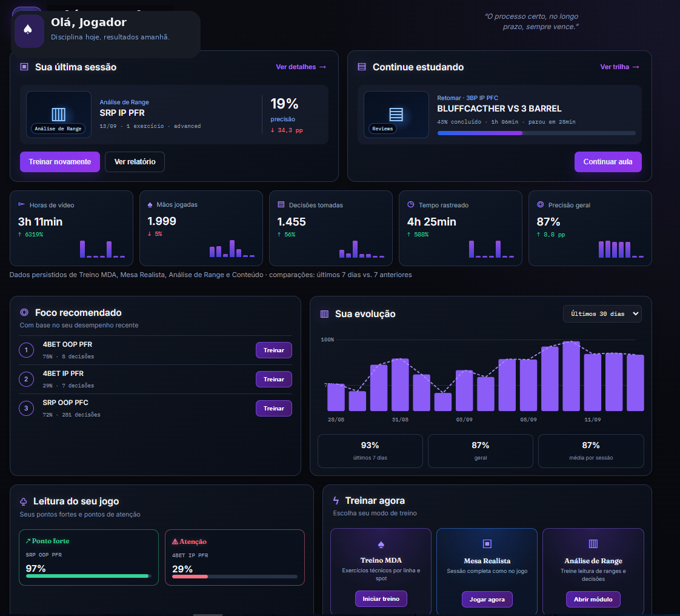This screenshot has height=616, width=680.
Task: Click the square icon in Mesa Realista card
Action: click(487, 544)
